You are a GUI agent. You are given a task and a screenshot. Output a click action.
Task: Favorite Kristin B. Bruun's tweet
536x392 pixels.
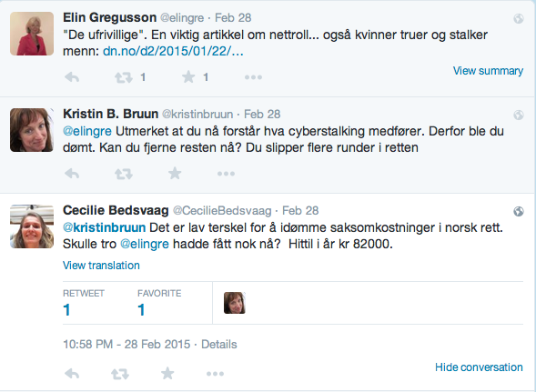[175, 174]
